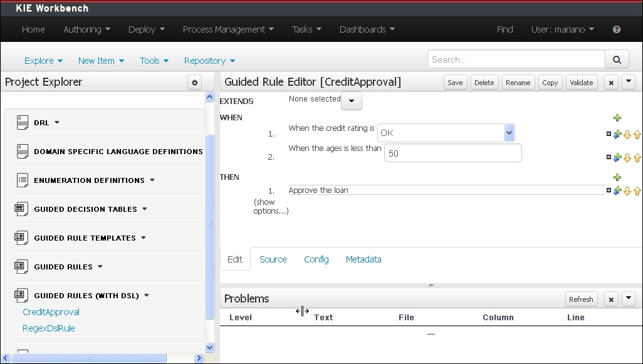Remove the credit rating condition row
Viewport: 643px width, 364px height.
[x=609, y=133]
